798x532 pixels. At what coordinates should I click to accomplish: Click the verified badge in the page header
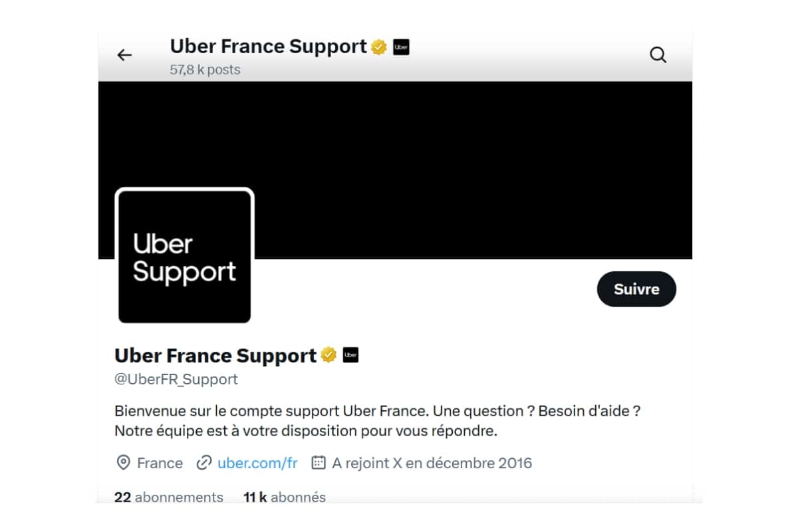click(378, 46)
